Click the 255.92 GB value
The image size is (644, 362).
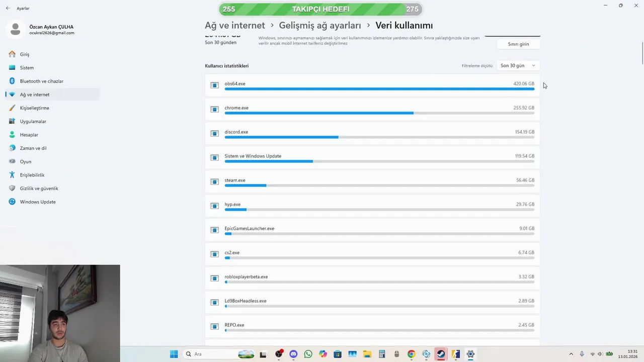point(524,108)
